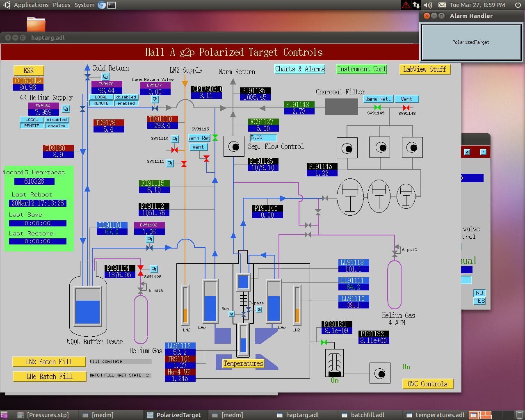Select disabled for the EV9180 valve

57,120
